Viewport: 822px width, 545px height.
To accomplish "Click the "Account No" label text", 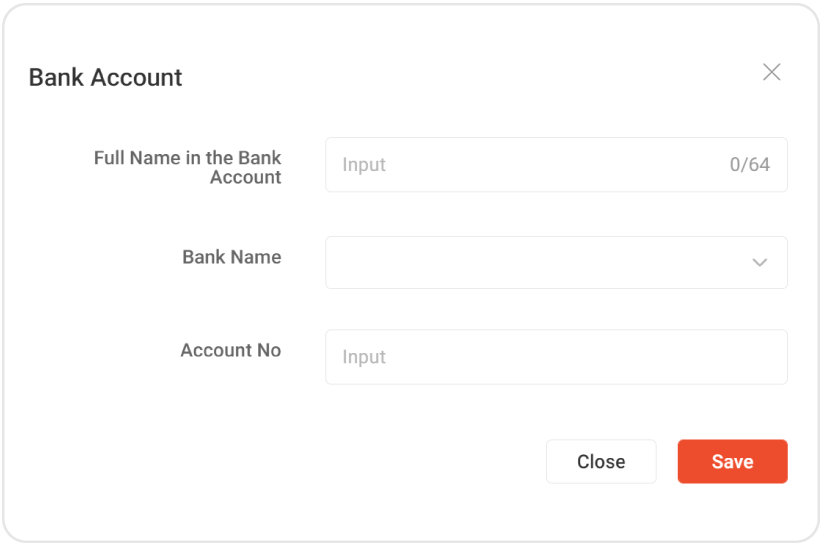I will coord(230,350).
